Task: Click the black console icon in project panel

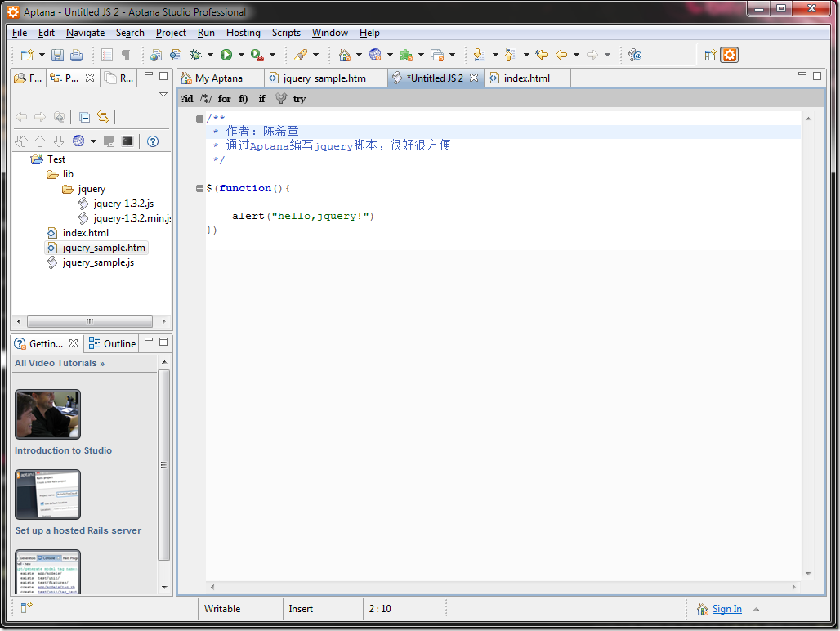Action: click(x=127, y=141)
